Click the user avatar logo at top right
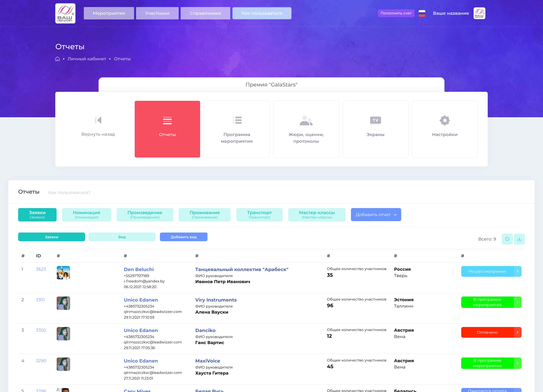The height and width of the screenshot is (392, 543). pos(479,13)
